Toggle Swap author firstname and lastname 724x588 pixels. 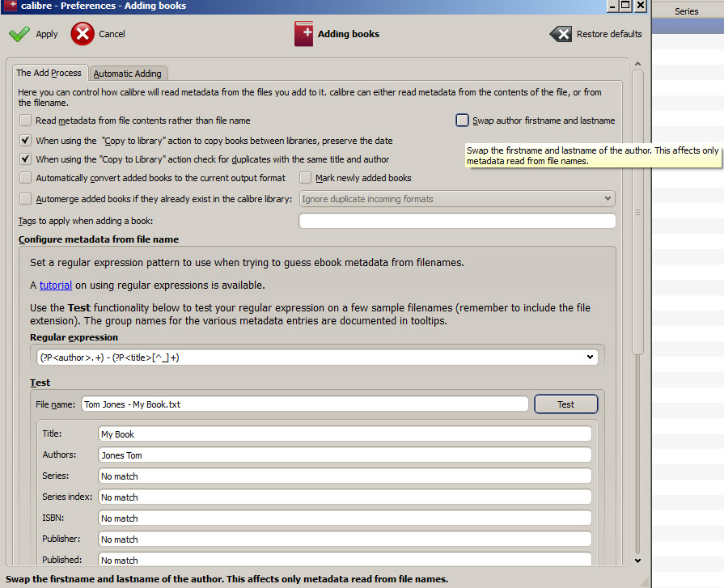click(462, 121)
